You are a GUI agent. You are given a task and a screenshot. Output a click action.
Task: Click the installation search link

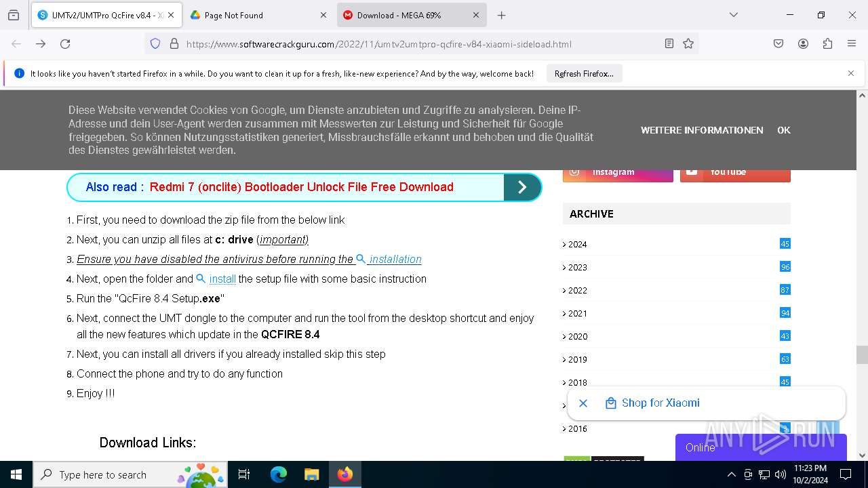click(389, 259)
